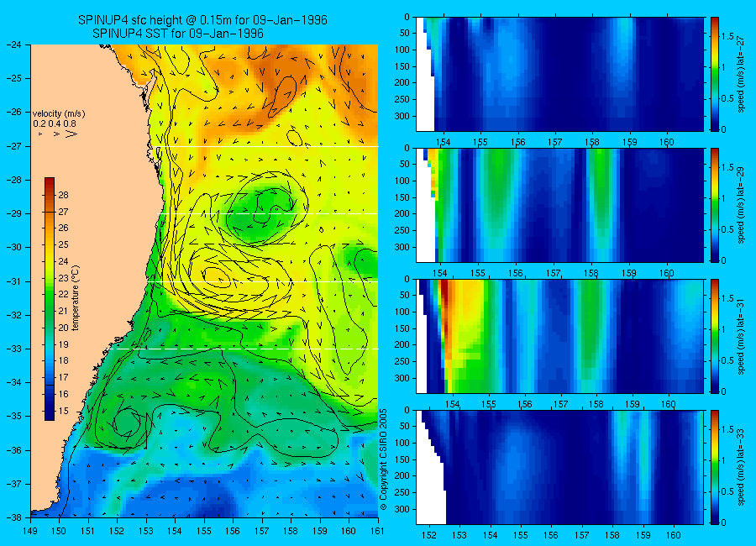Click the 149 longitude label on map axis

point(30,532)
